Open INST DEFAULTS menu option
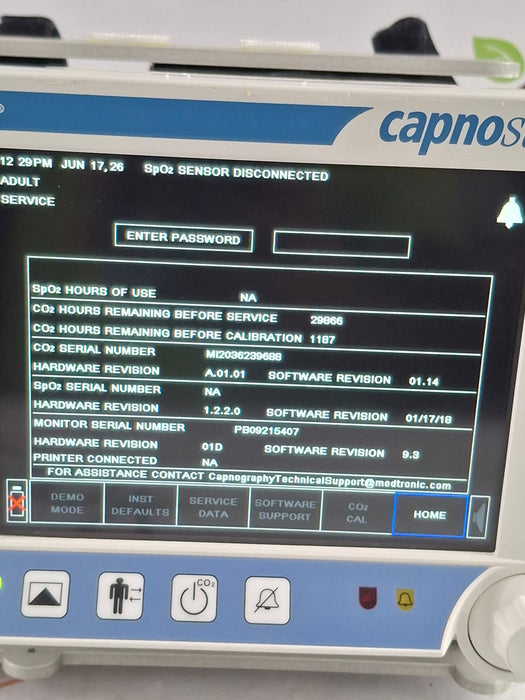The width and height of the screenshot is (525, 700). (141, 505)
